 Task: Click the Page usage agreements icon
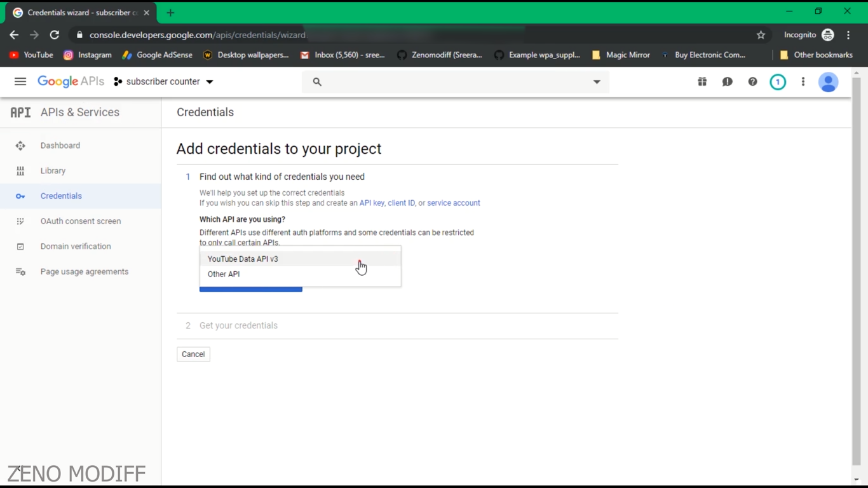tap(20, 272)
